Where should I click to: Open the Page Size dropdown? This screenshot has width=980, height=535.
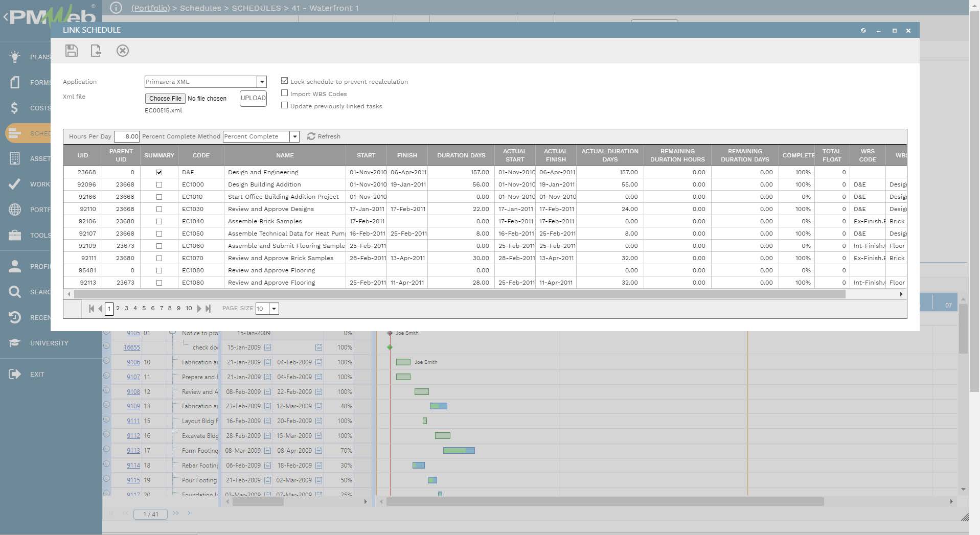click(274, 309)
